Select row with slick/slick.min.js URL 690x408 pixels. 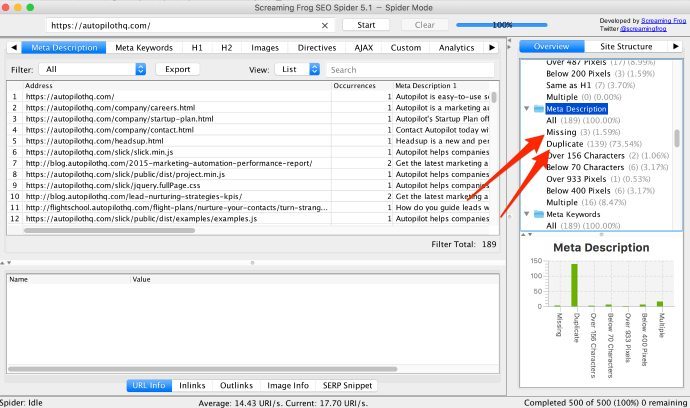pos(249,152)
